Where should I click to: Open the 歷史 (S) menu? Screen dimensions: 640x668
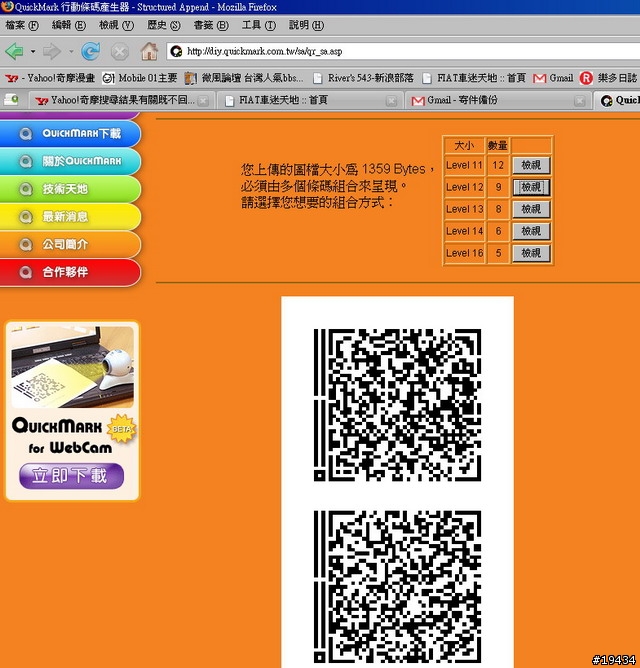click(x=164, y=26)
